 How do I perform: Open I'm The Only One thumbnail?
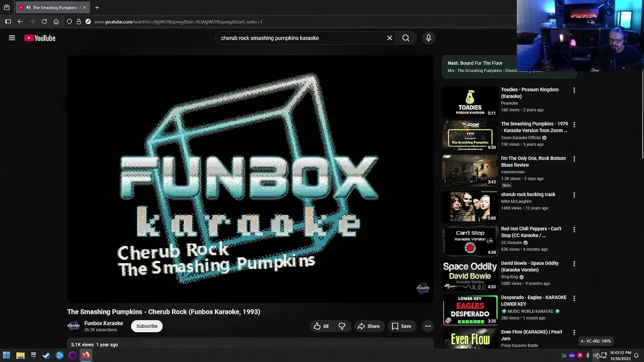point(470,170)
